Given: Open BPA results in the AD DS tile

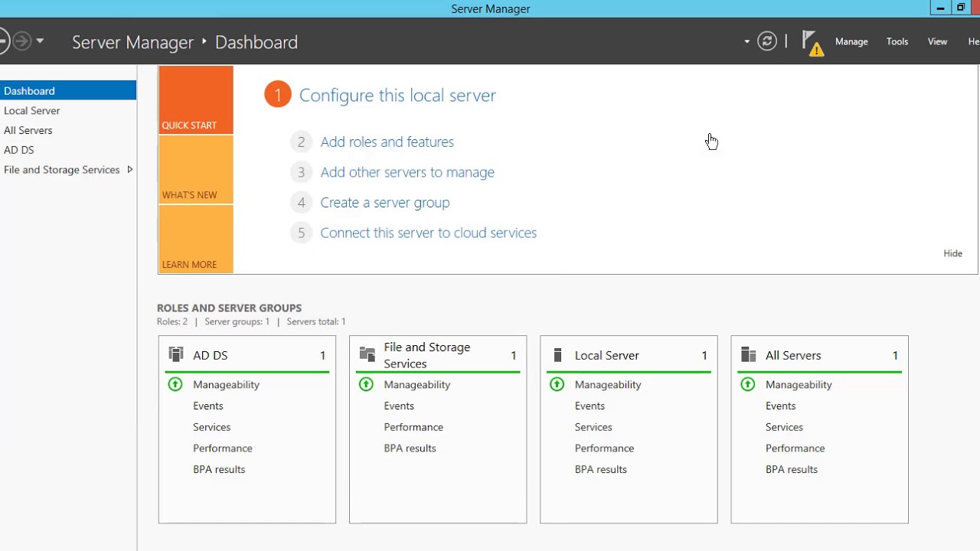Looking at the screenshot, I should (x=219, y=469).
